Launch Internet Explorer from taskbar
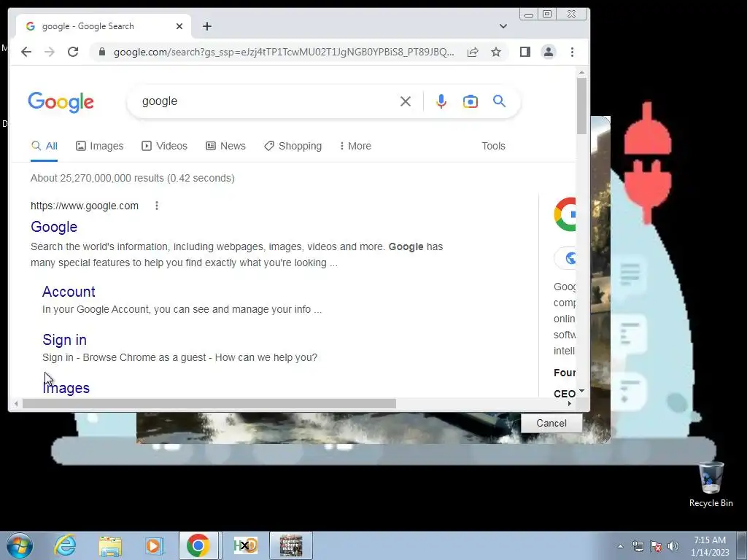 [64, 545]
